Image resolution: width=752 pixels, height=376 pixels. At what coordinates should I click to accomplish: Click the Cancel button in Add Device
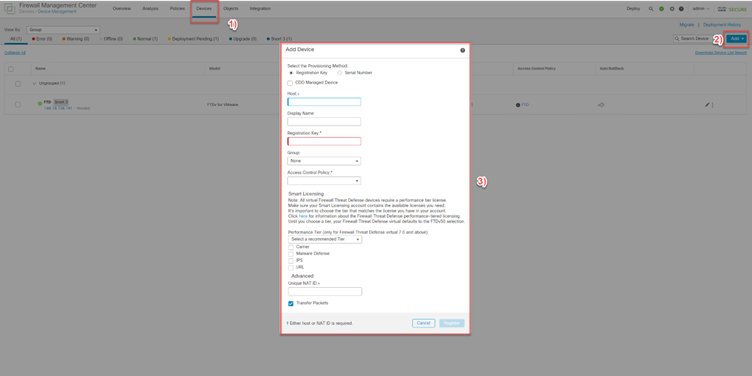click(423, 323)
